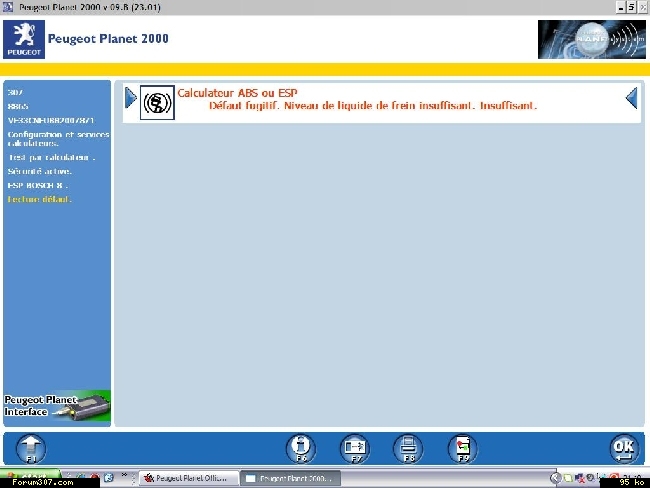The image size is (650, 488).
Task: Select the Calculateur ABS ou ESP heading
Action: click(x=237, y=93)
